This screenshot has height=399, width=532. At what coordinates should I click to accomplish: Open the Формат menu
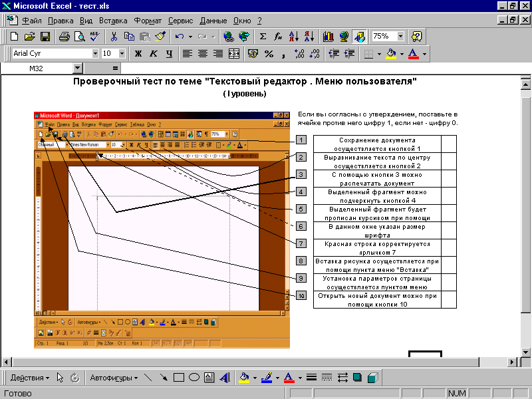[x=148, y=21]
